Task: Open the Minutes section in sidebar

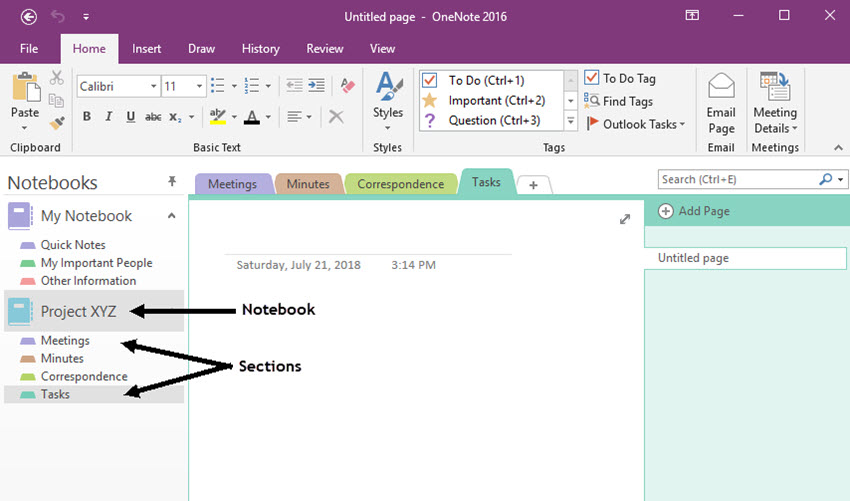Action: coord(62,358)
